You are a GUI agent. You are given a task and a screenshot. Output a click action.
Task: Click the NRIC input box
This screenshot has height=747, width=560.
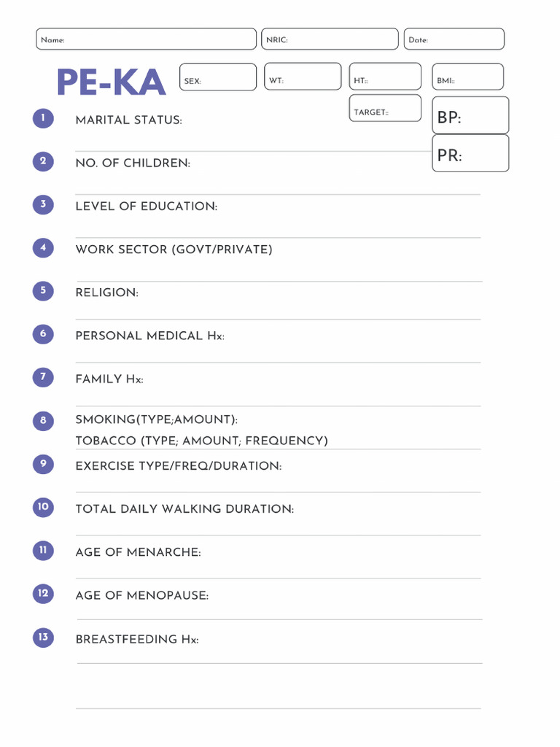[330, 39]
